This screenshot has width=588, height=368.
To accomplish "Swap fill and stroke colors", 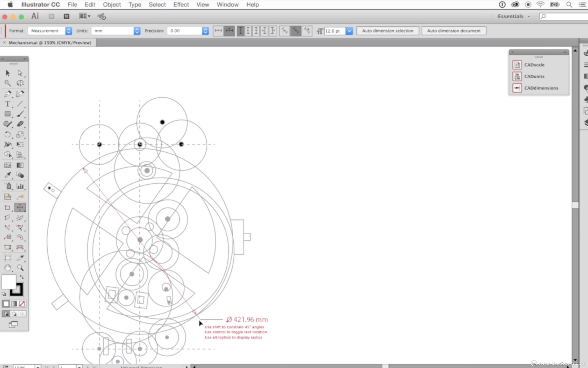I will [22, 277].
